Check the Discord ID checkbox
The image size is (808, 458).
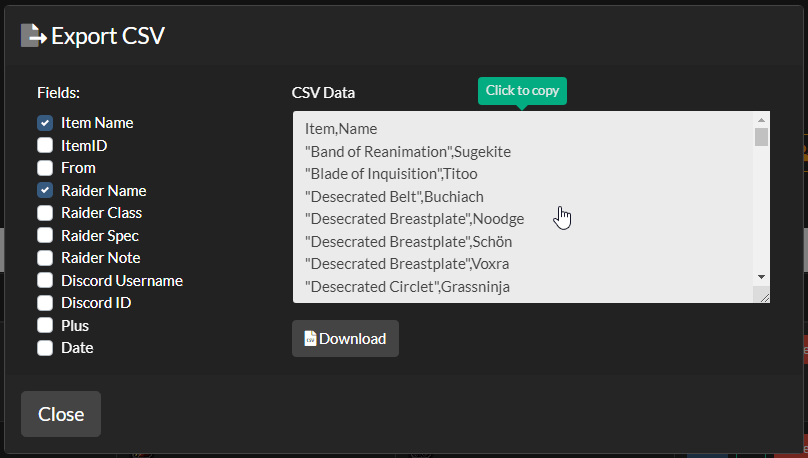(45, 303)
